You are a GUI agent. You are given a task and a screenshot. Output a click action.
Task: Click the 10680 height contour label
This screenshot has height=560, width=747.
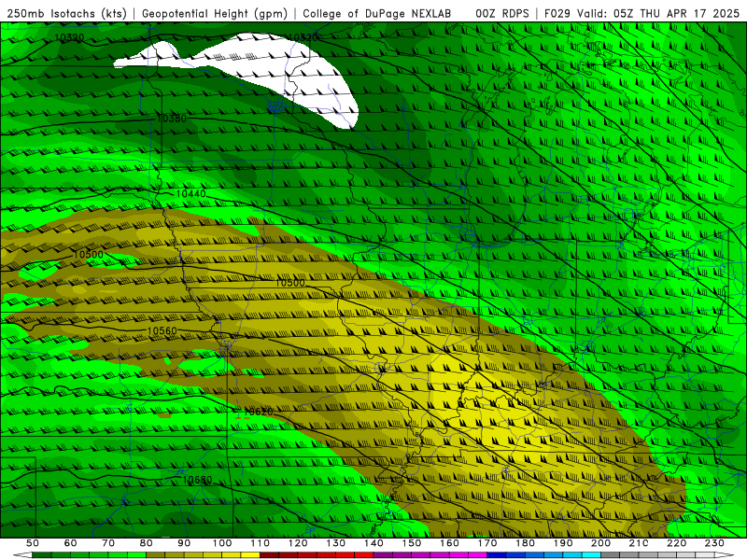point(197,480)
